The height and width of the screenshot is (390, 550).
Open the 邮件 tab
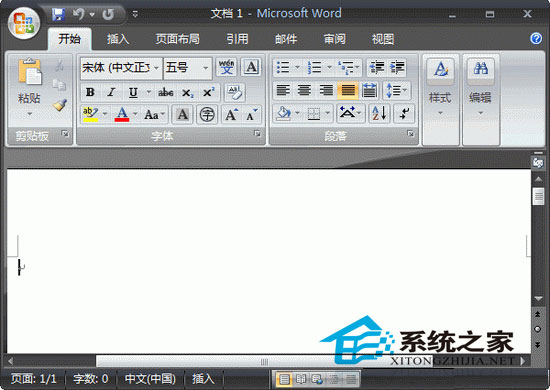(286, 39)
